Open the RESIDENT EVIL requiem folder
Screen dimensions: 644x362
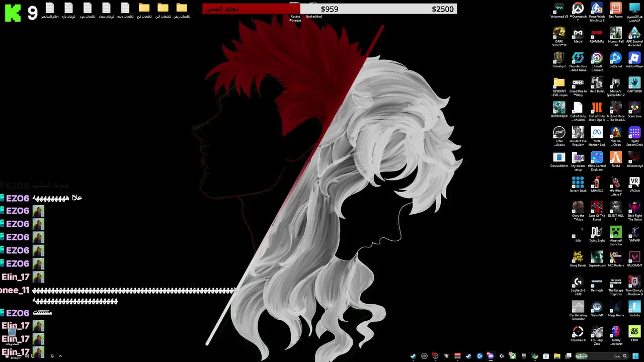559,86
